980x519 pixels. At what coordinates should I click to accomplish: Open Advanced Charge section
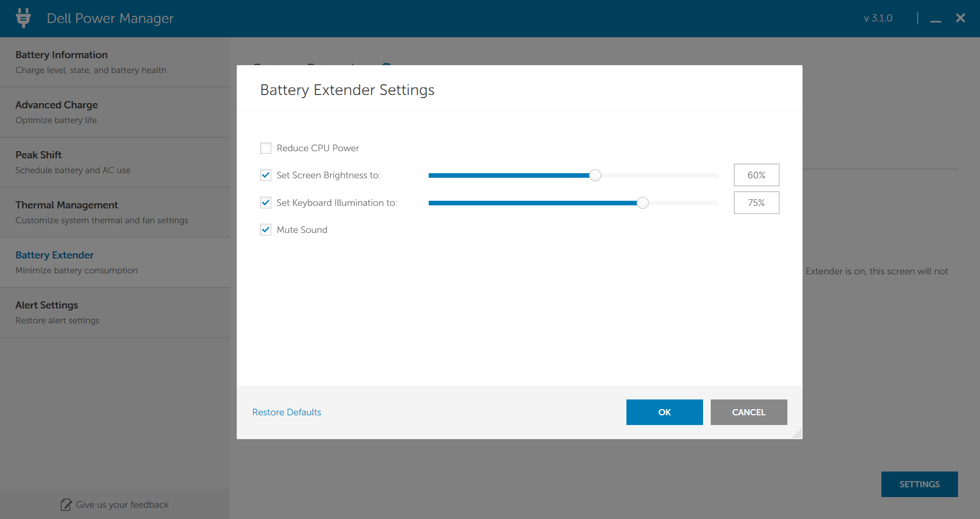point(115,112)
